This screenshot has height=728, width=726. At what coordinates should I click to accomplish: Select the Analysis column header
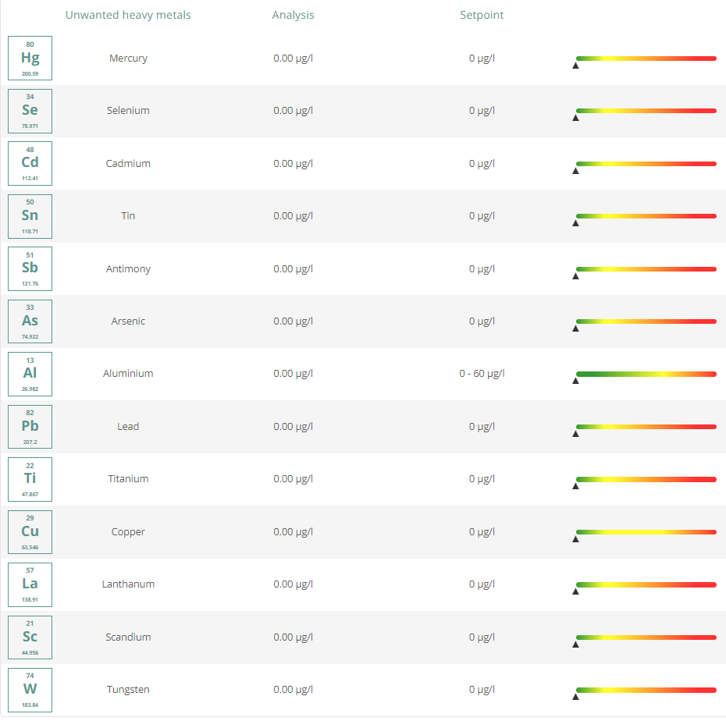point(293,15)
